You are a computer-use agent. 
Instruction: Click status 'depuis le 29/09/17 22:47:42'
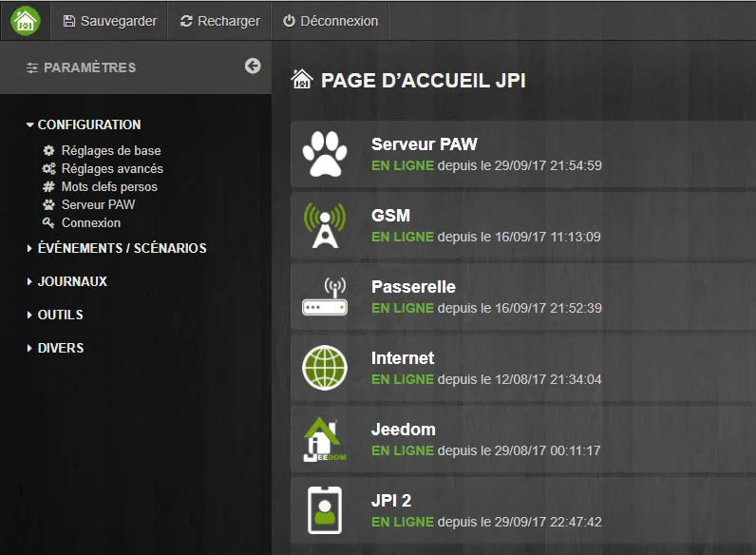[520, 522]
